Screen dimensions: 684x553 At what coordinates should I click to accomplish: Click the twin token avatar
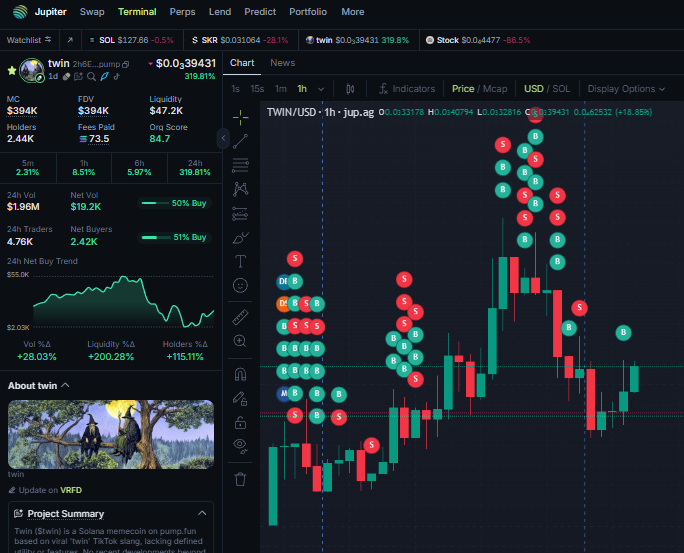pyautogui.click(x=31, y=70)
